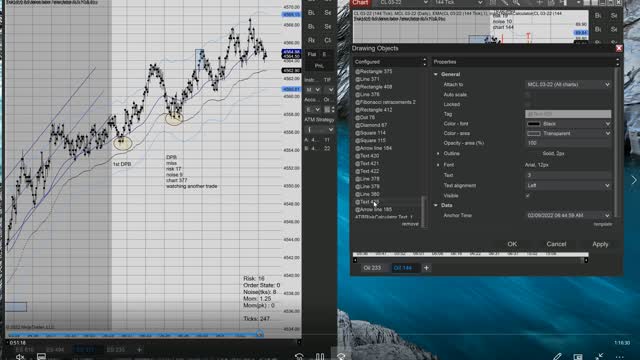The image size is (640, 360).
Task: Close the Drawing Objects dialog
Action: (619, 48)
